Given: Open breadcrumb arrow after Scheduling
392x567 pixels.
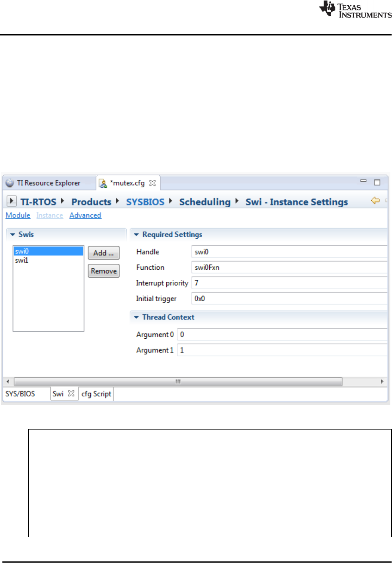Looking at the screenshot, I should tap(237, 201).
